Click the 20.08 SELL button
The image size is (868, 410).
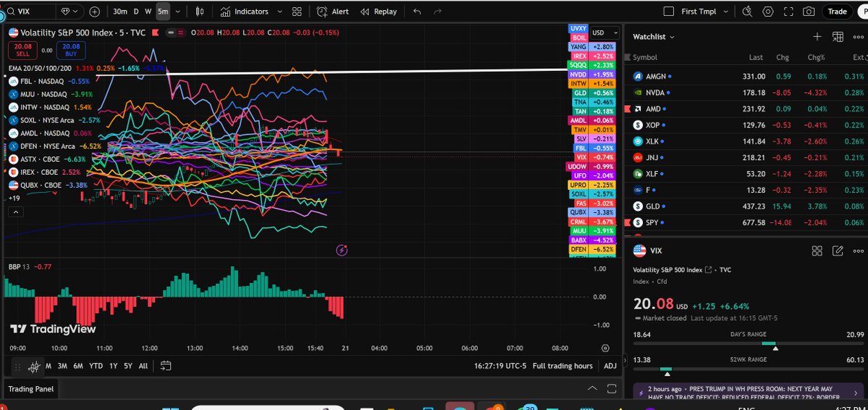coord(22,51)
